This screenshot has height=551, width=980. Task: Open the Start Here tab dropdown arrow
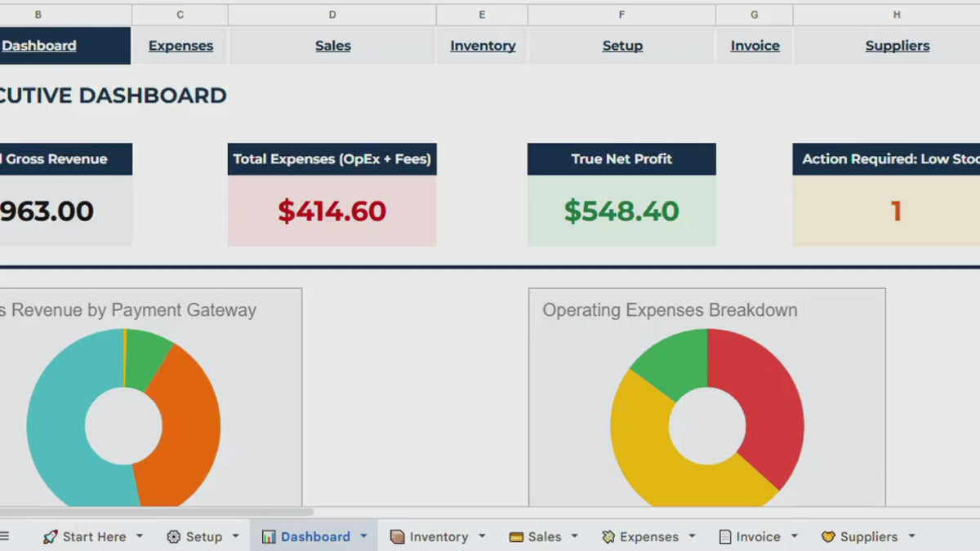[139, 536]
